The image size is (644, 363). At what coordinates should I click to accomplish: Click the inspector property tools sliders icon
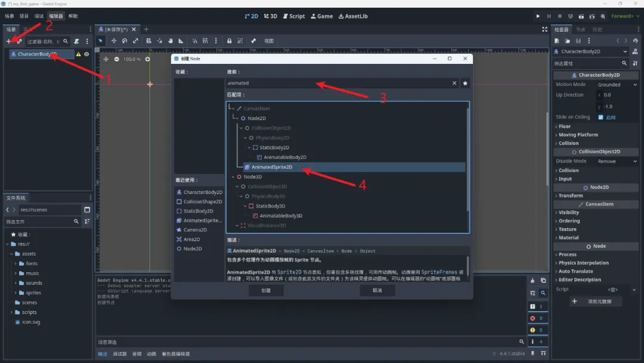(x=636, y=63)
